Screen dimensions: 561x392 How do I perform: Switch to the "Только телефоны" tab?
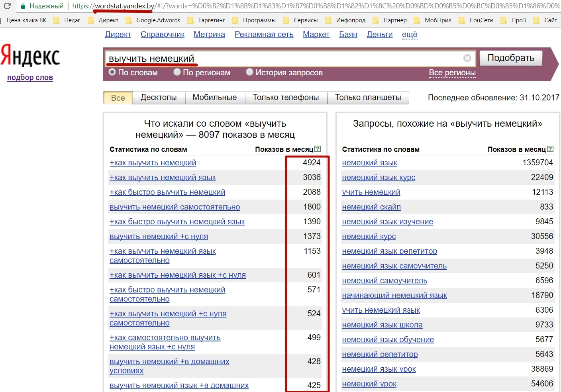(x=286, y=98)
